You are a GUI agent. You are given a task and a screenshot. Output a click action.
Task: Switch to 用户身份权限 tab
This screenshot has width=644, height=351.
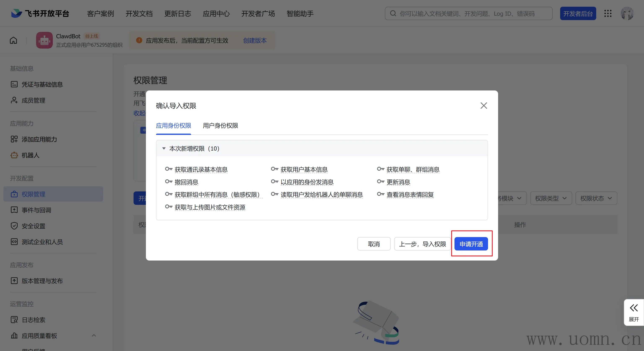[x=220, y=126]
